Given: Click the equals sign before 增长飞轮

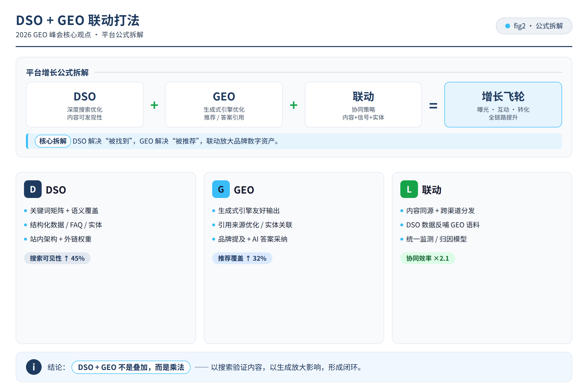Looking at the screenshot, I should point(433,106).
